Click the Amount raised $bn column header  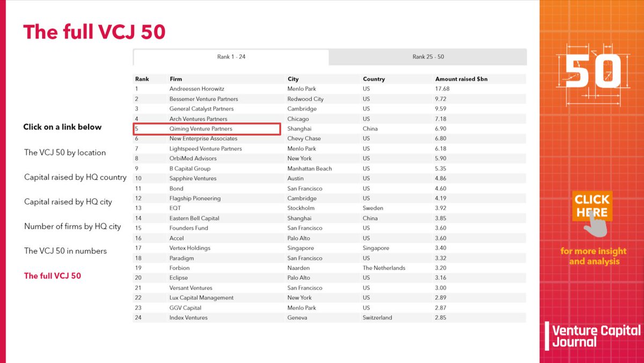click(462, 79)
